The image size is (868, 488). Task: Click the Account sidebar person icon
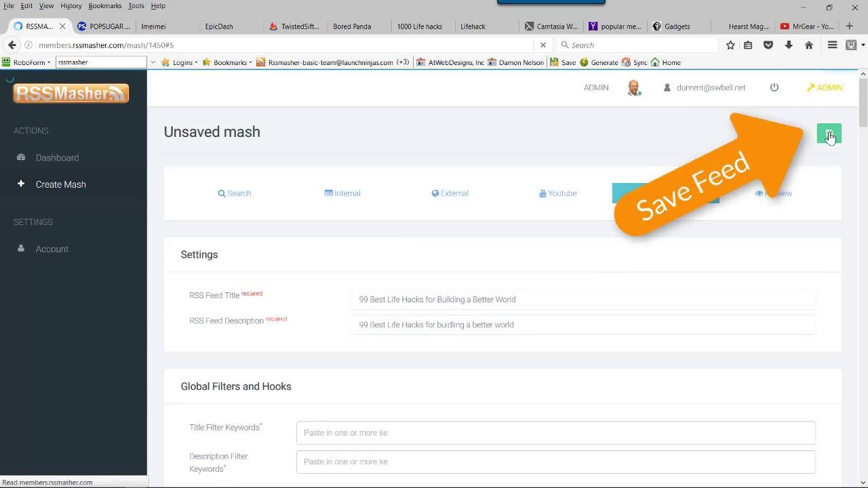tap(21, 249)
